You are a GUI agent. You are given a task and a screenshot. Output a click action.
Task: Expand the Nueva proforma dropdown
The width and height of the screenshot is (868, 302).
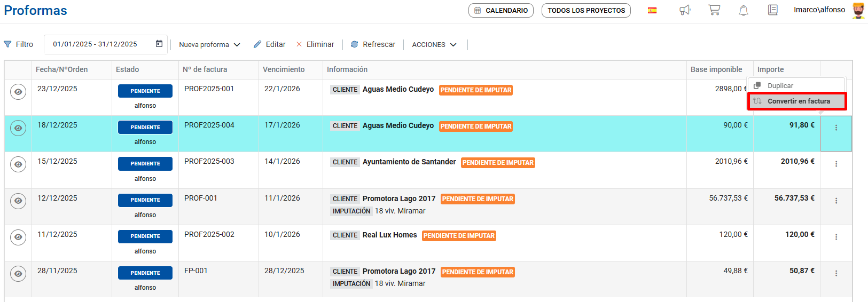point(209,45)
